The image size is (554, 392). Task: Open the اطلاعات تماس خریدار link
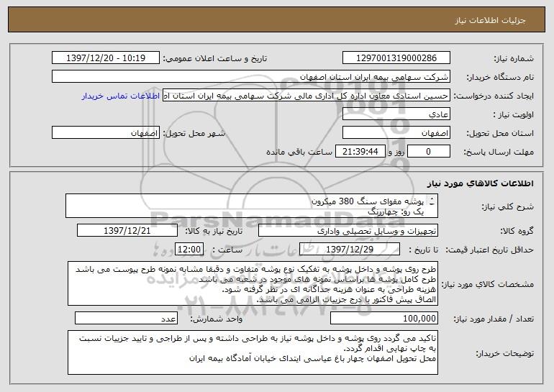pos(120,96)
